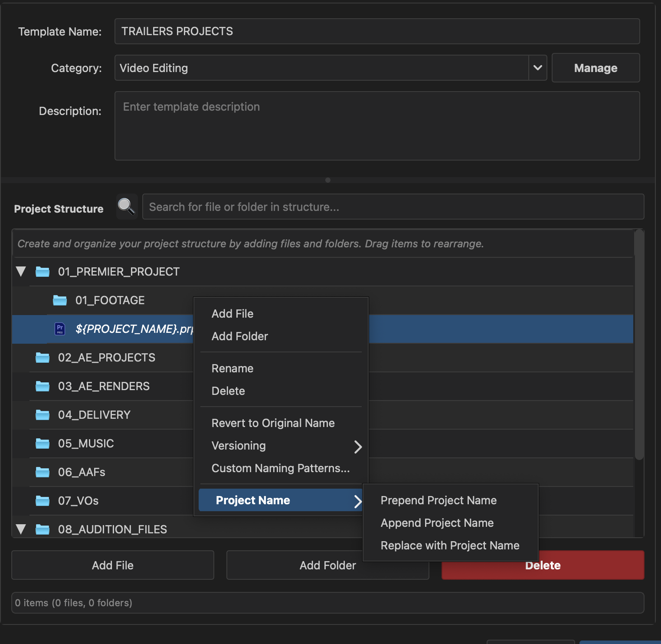Screen dimensions: 661x644
Task: Click the bottom Add File button
Action: 113,565
